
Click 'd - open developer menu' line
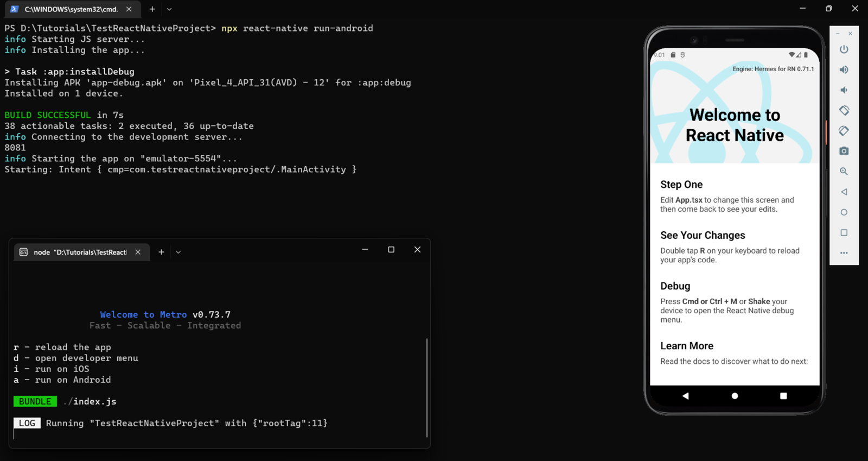(x=76, y=358)
